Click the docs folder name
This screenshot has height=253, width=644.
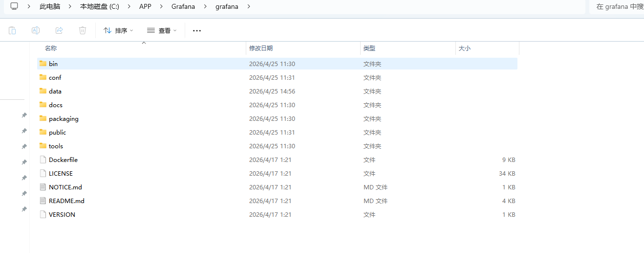(x=56, y=105)
